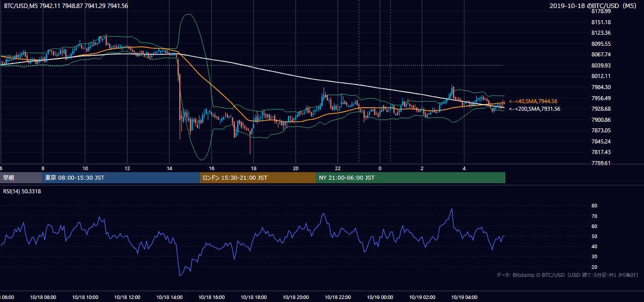Click price axis value 8095.55

tap(601, 44)
